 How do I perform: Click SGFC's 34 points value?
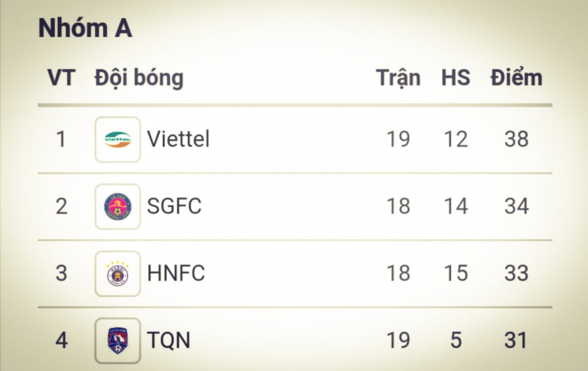tap(516, 206)
